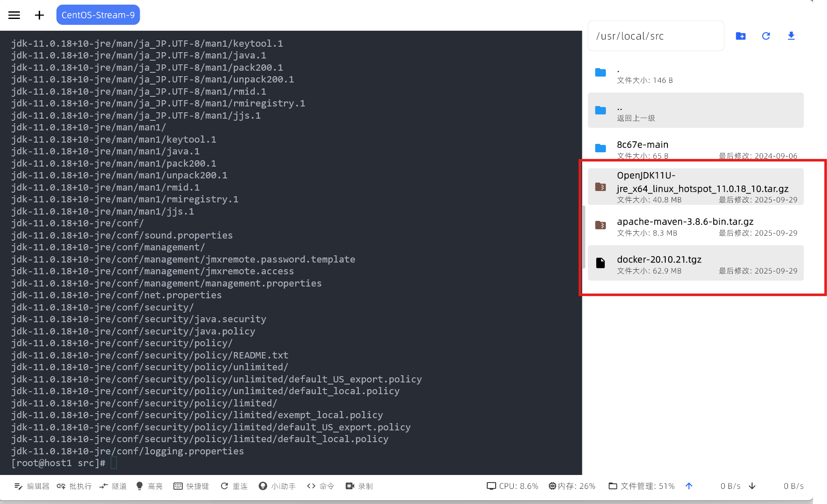Click the archive icon of apache-maven file
The height and width of the screenshot is (504, 827).
[600, 225]
